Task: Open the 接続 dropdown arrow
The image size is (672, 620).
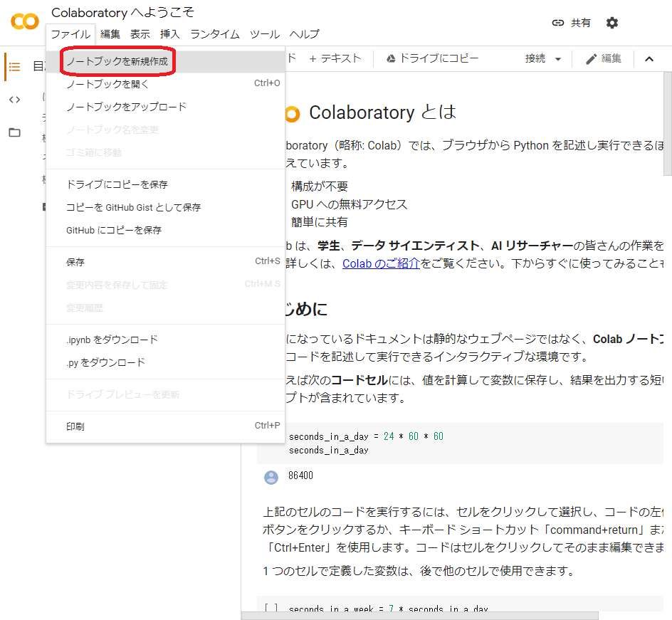Action: (x=558, y=59)
